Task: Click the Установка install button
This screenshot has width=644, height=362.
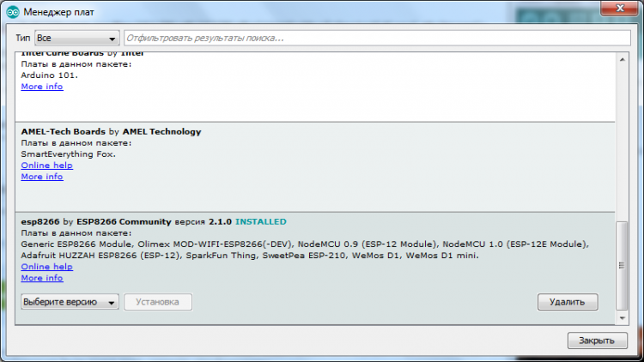Action: 158,302
